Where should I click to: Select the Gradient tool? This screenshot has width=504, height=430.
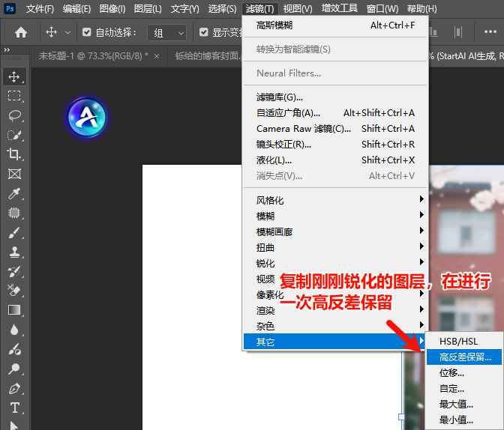(14, 310)
